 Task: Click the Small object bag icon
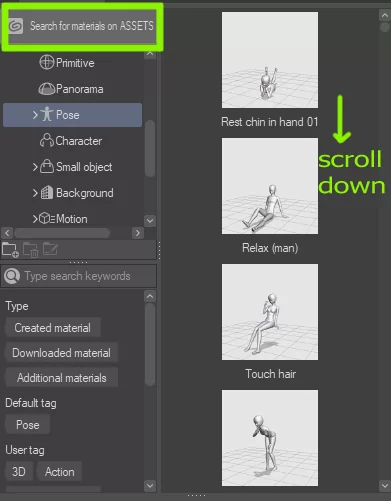47,166
